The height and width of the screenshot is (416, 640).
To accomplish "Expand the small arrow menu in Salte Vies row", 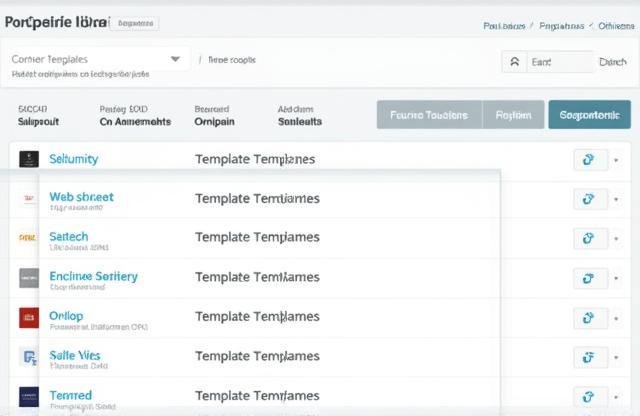I will tap(616, 357).
